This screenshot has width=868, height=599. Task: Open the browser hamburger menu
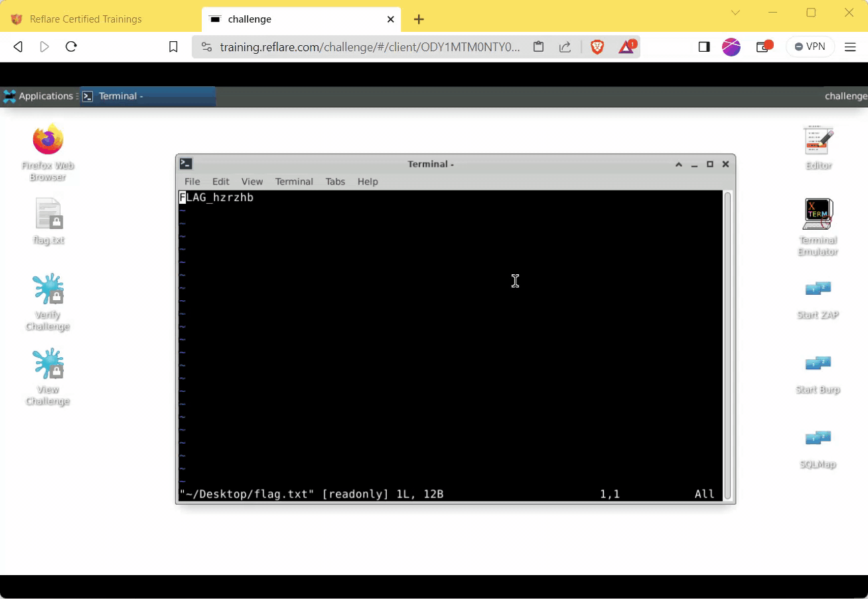(x=850, y=46)
